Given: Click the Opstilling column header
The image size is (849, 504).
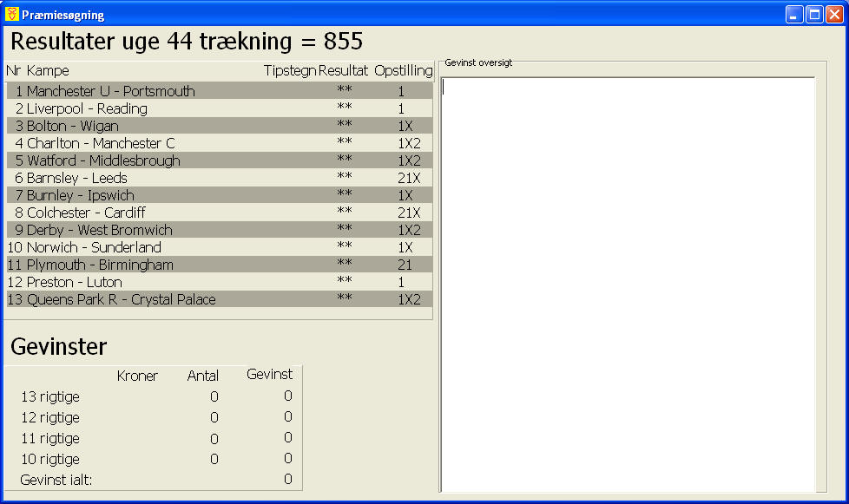Looking at the screenshot, I should click(404, 71).
